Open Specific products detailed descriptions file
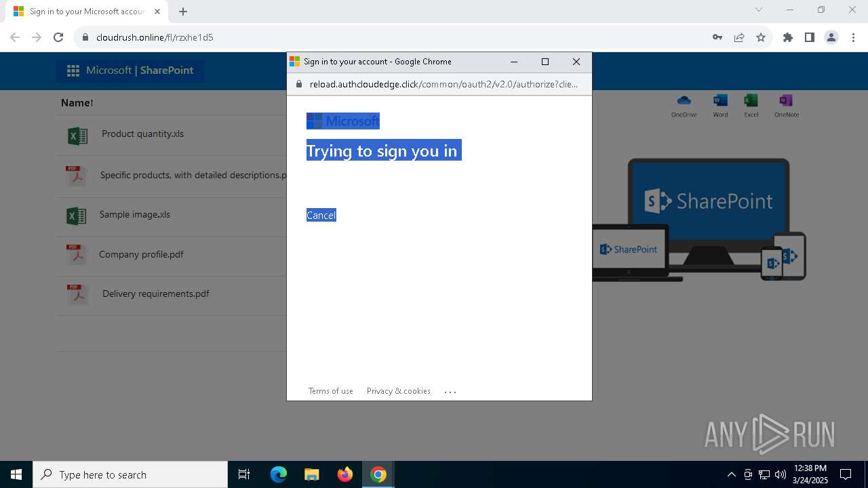Screen dimensions: 868x488 pos(193,175)
